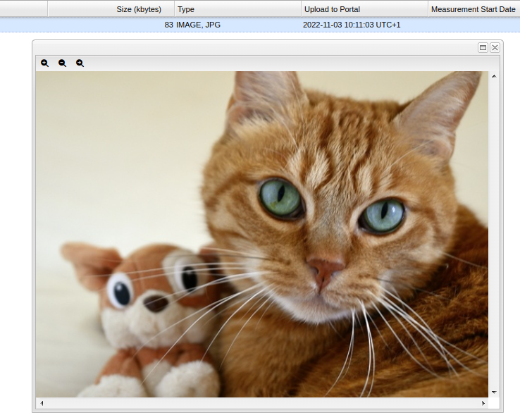Click the vertical scrollbar track of the image

(x=494, y=233)
